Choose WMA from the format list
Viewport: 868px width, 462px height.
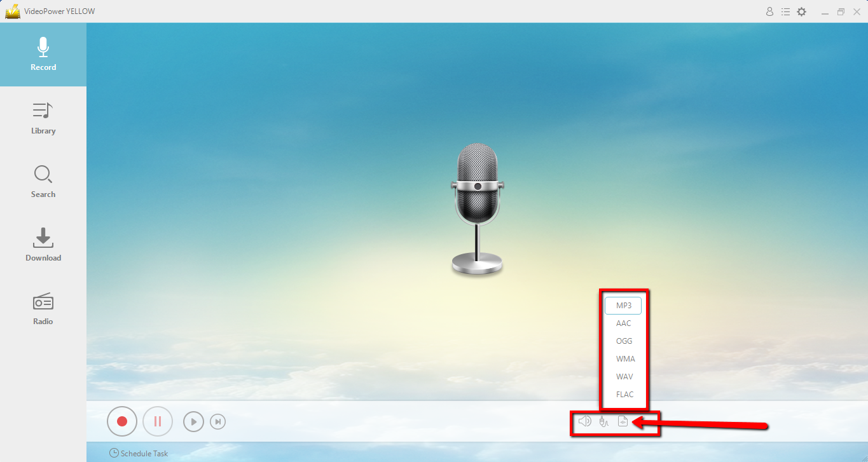click(x=624, y=358)
